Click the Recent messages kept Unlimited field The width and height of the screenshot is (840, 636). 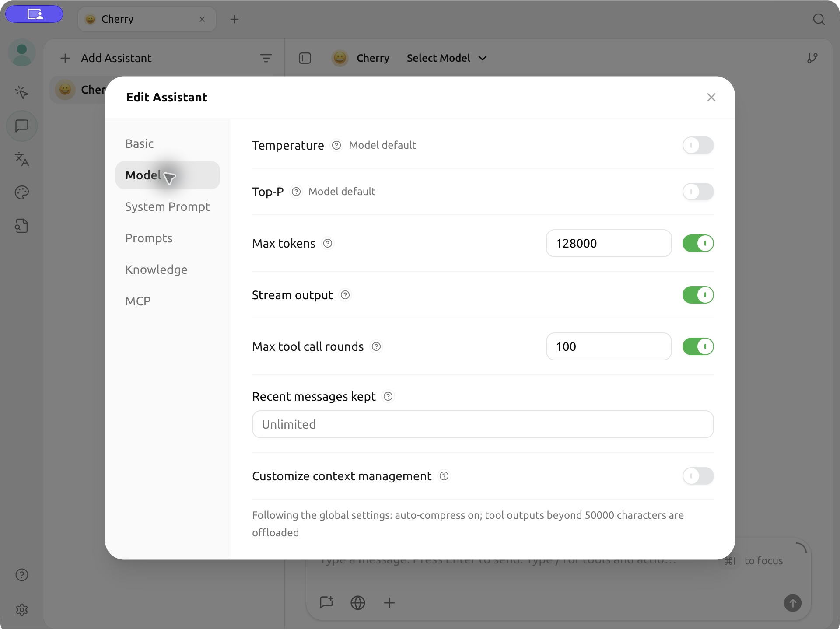click(x=483, y=424)
